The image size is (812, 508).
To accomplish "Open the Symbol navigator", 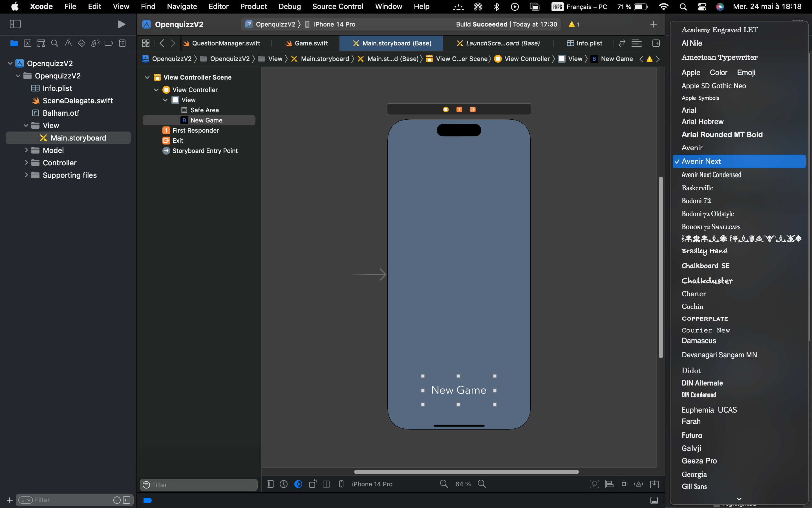I will click(x=41, y=43).
